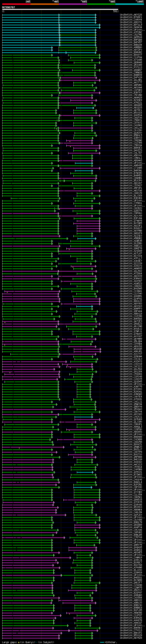
Task: Select the UniRef100_A6VSG3 row label
Action: tap(131, 306)
